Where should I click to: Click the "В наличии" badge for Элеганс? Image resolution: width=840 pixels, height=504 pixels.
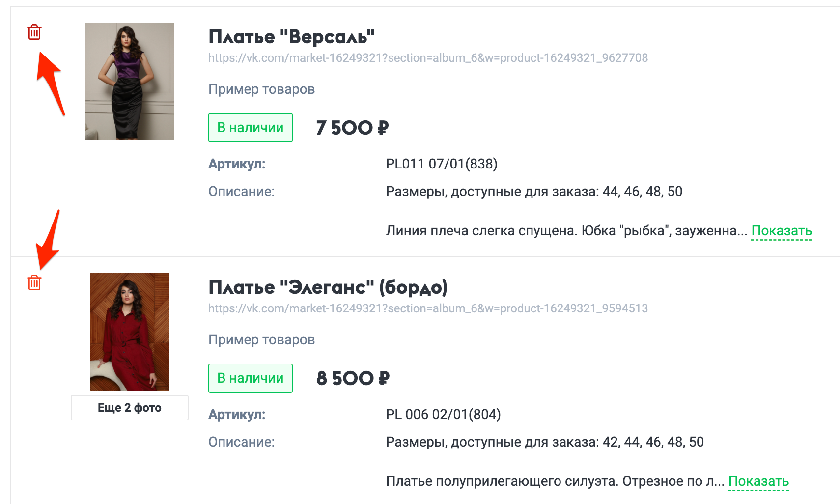point(250,378)
